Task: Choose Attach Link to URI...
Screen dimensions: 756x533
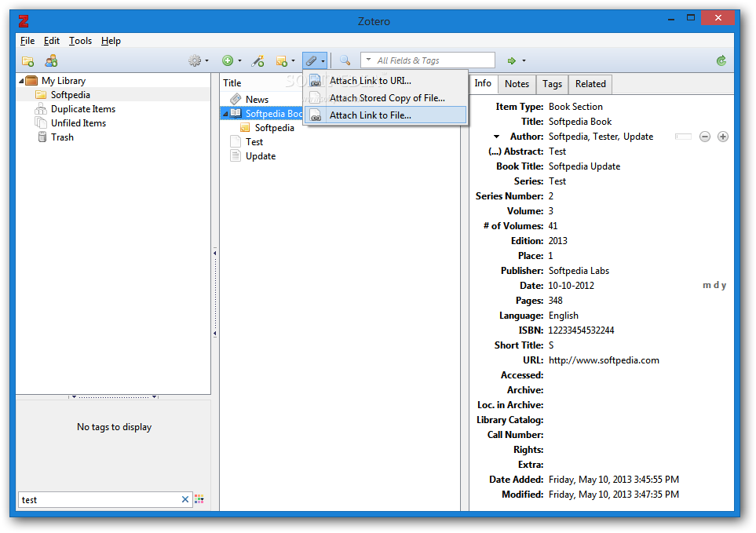Action: 385,81
